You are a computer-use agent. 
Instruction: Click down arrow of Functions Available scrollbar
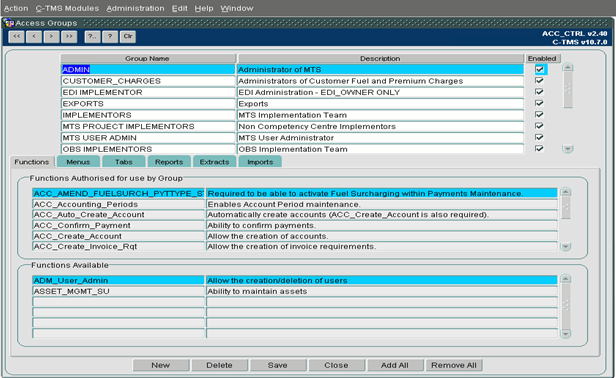coord(566,334)
